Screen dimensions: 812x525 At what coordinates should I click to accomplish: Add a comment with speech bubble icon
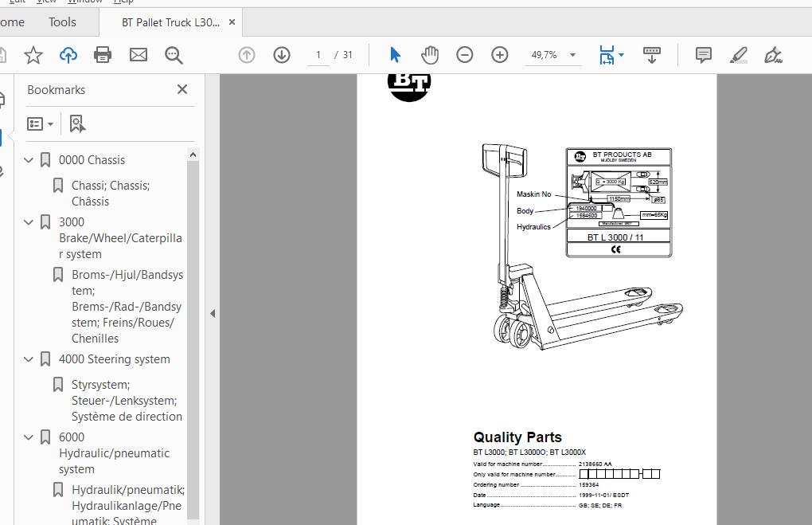click(x=704, y=55)
